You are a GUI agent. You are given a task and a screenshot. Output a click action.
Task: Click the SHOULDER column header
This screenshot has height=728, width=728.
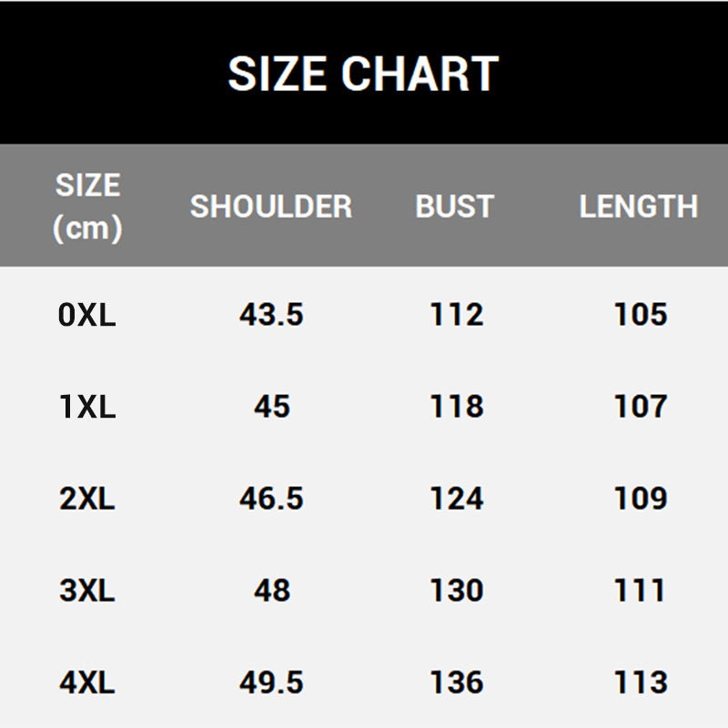pos(270,207)
